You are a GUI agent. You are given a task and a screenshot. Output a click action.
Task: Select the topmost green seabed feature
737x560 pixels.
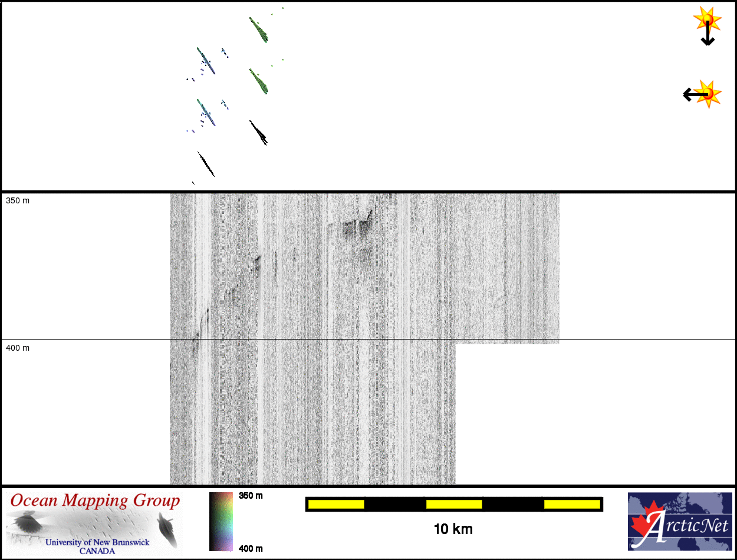258,29
